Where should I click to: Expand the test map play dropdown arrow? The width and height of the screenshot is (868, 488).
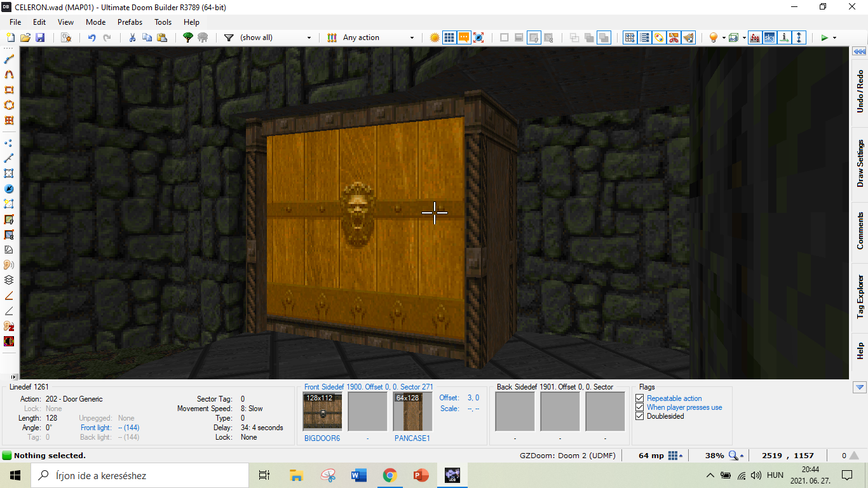coord(834,37)
